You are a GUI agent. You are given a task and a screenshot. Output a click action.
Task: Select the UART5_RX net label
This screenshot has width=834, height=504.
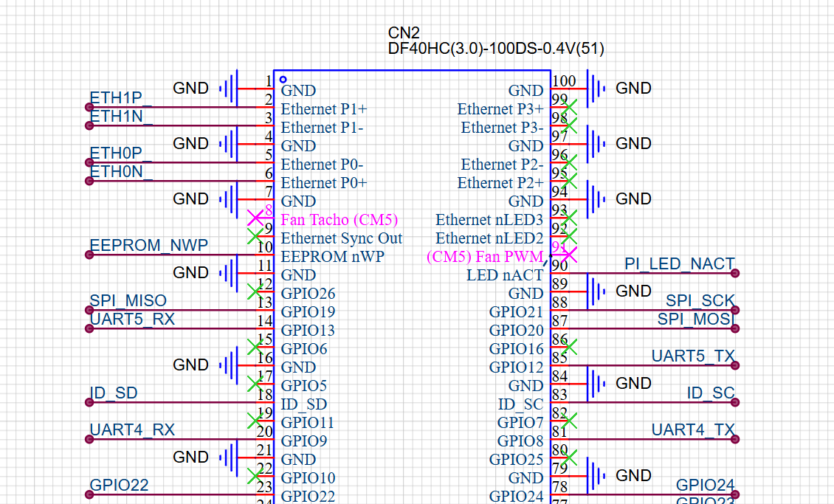click(x=132, y=319)
